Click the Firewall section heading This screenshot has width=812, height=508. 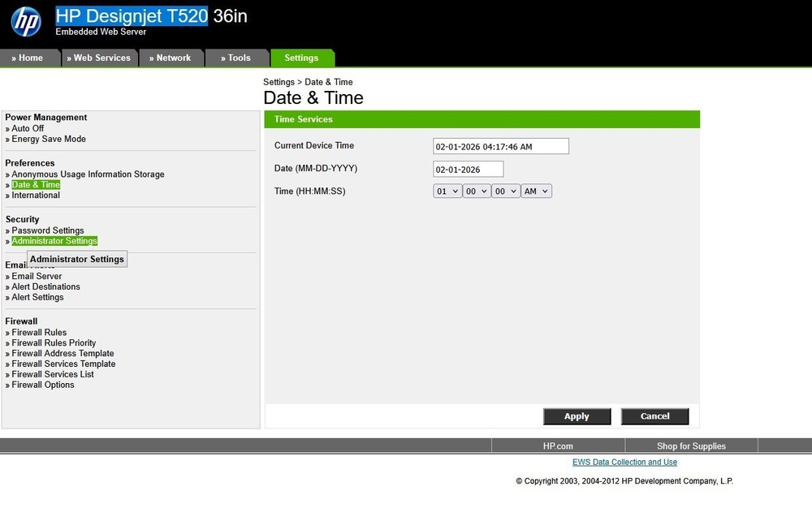click(x=21, y=321)
